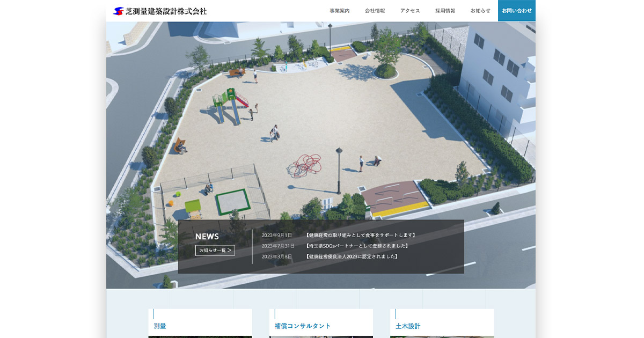
Task: Open the 会社情報 menu item
Action: [375, 11]
